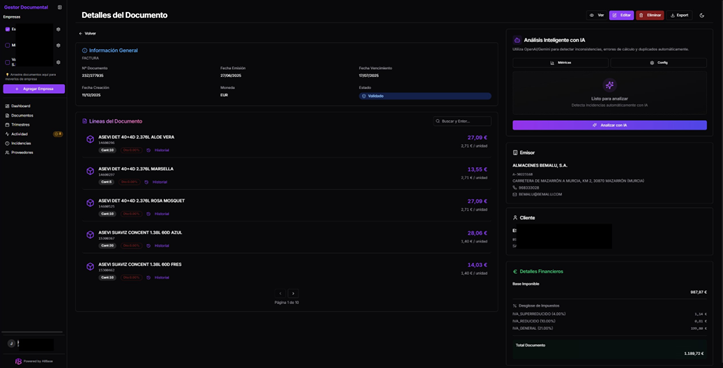Click the Cliente person icon
This screenshot has width=723, height=368.
coord(515,218)
